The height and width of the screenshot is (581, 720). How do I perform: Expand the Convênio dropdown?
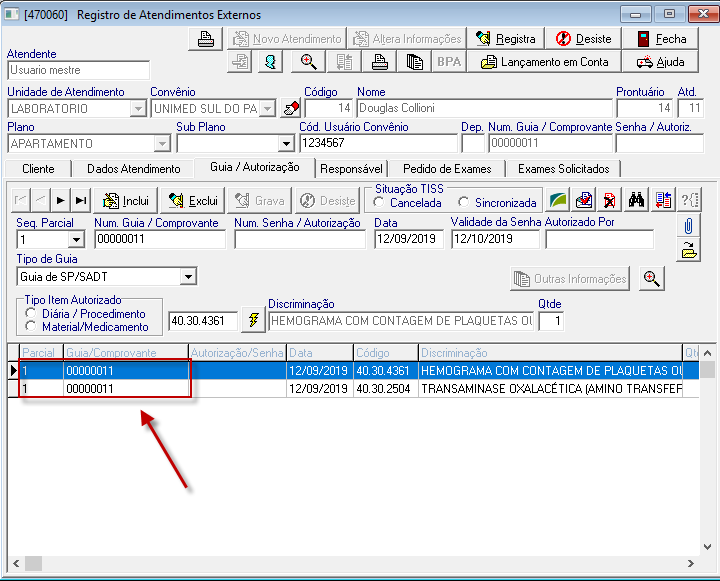(267, 109)
